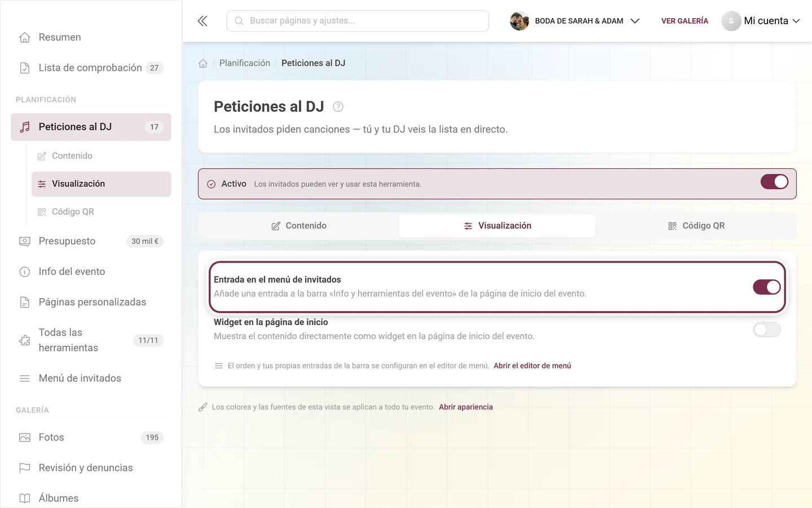
Task: Click the 195 badge next to Fotos
Action: [x=152, y=437]
